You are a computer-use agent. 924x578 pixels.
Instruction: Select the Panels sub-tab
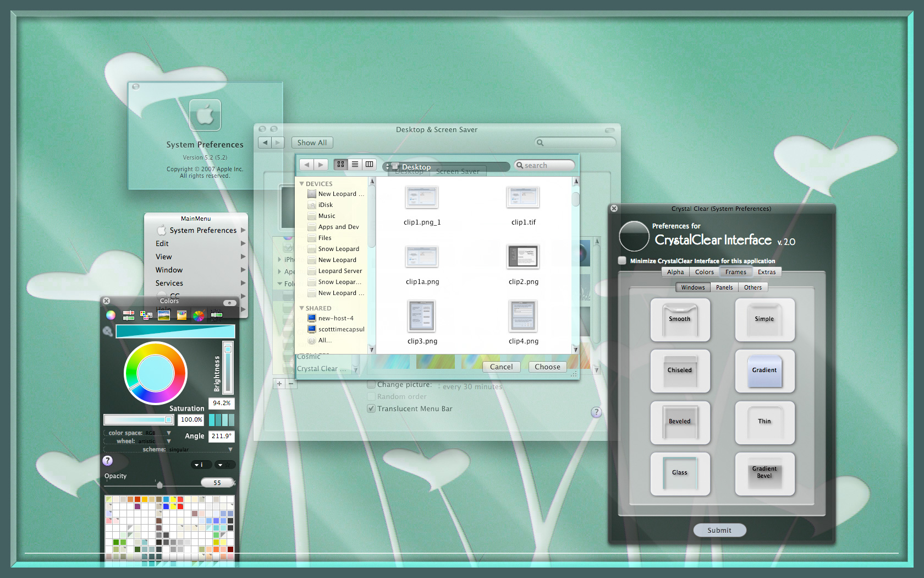click(724, 287)
